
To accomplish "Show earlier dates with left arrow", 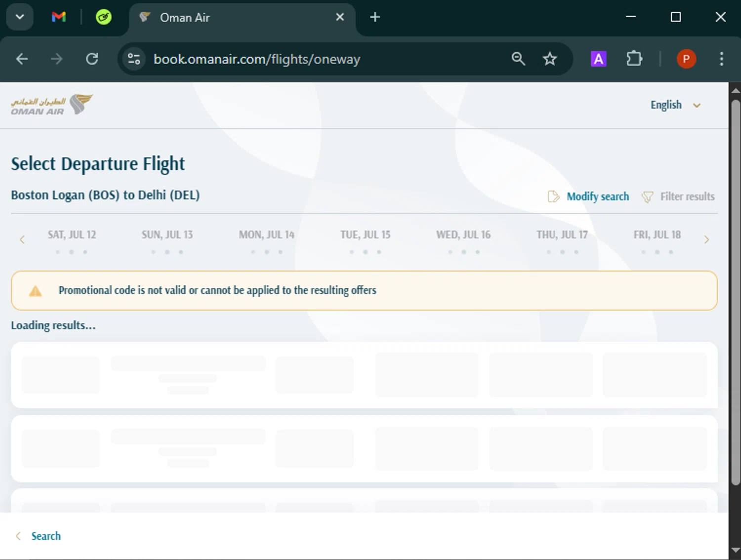I will (22, 240).
